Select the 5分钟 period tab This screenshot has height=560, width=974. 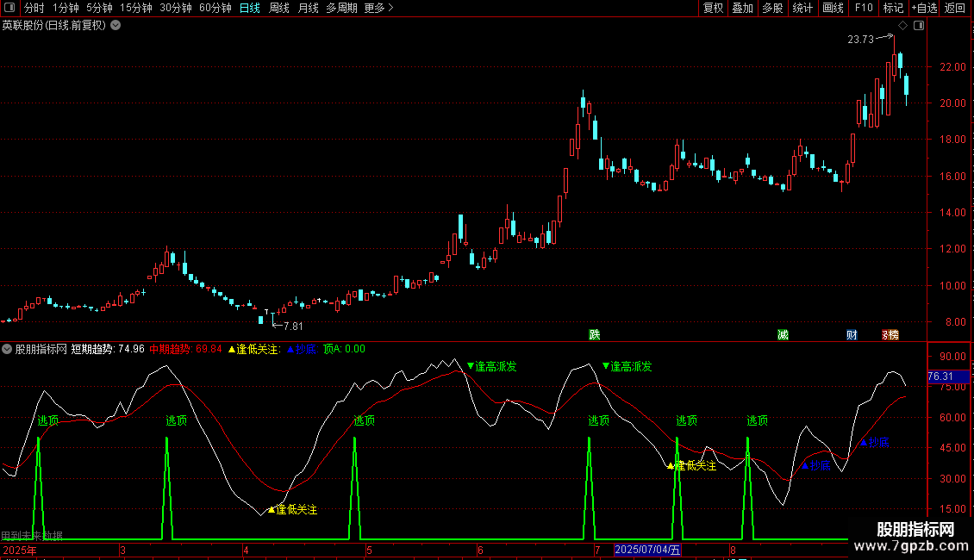tap(99, 8)
